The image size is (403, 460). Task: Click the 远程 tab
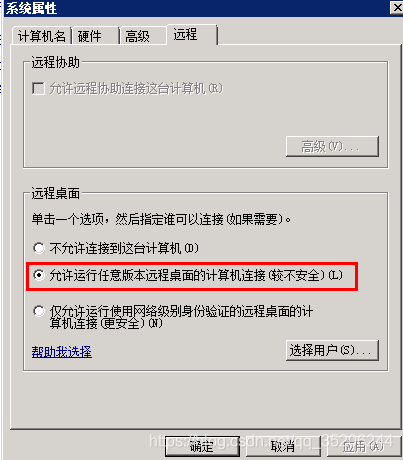coord(192,34)
